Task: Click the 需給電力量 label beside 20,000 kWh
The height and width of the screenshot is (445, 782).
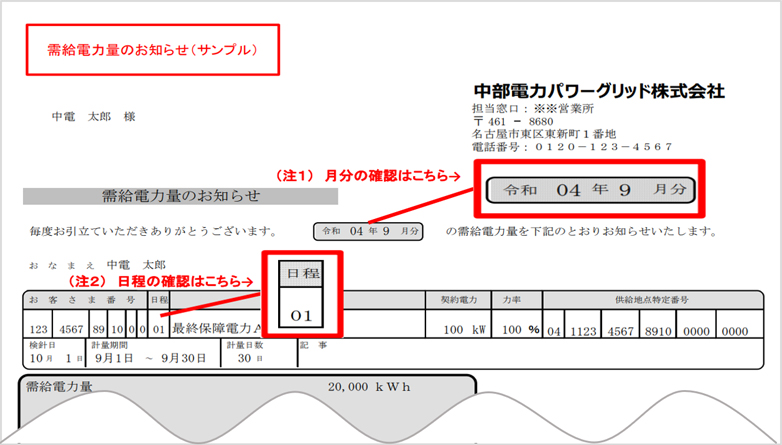Action: tap(59, 386)
